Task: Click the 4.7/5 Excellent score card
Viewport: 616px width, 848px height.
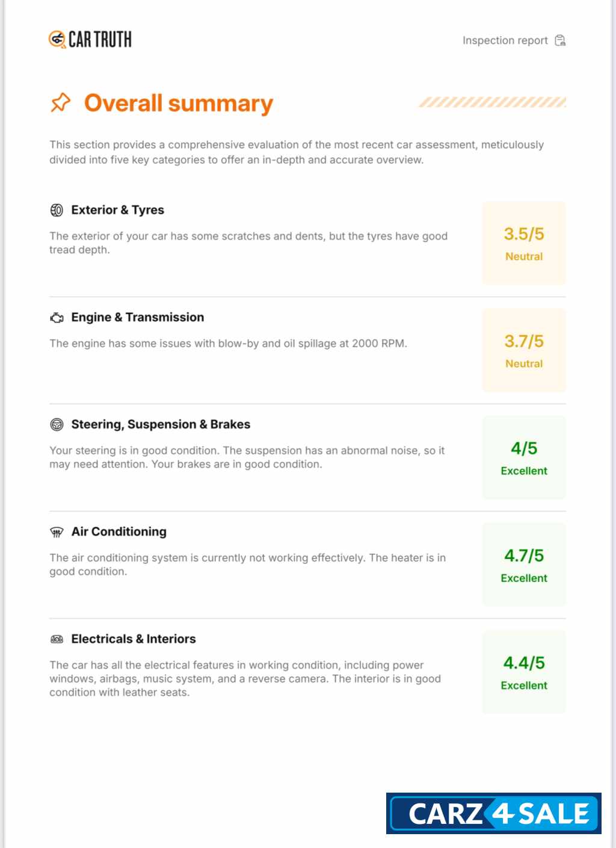Action: pos(524,565)
